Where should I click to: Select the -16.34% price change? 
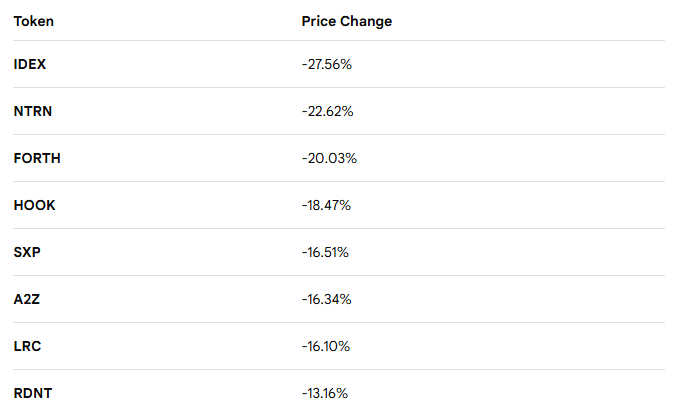coord(326,299)
